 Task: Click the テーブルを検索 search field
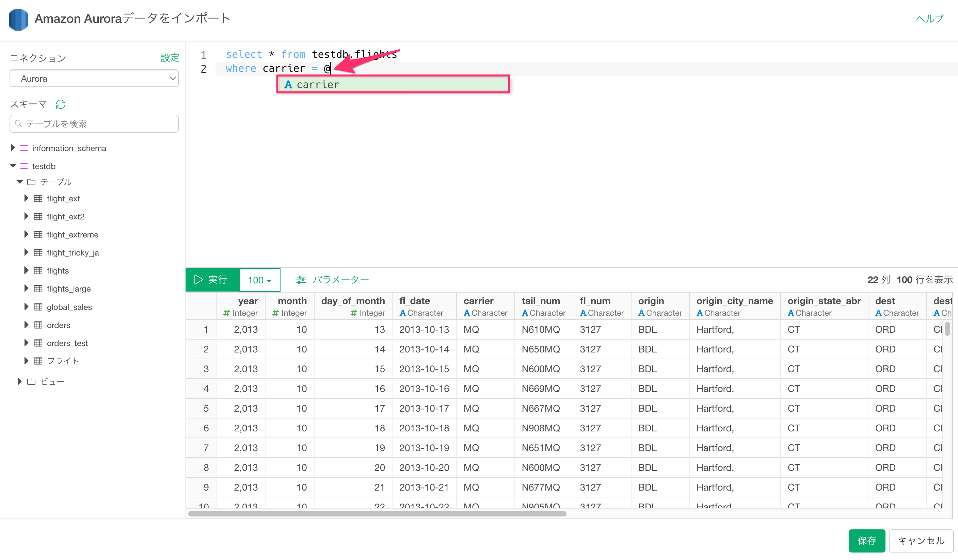click(94, 123)
